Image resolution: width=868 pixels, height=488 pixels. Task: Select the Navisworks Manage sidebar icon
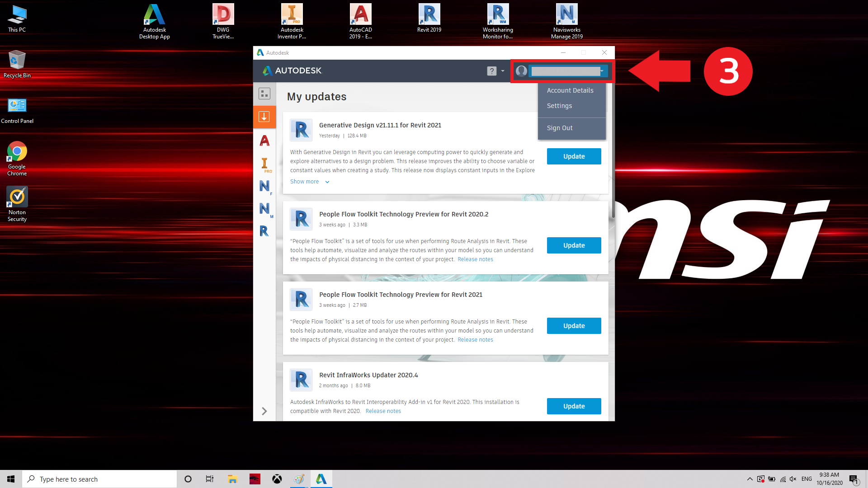(265, 209)
